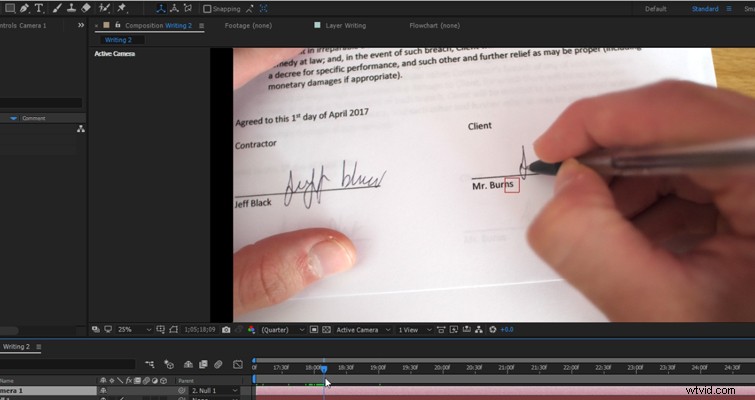Choose Local Axis mode icon

pos(161,9)
